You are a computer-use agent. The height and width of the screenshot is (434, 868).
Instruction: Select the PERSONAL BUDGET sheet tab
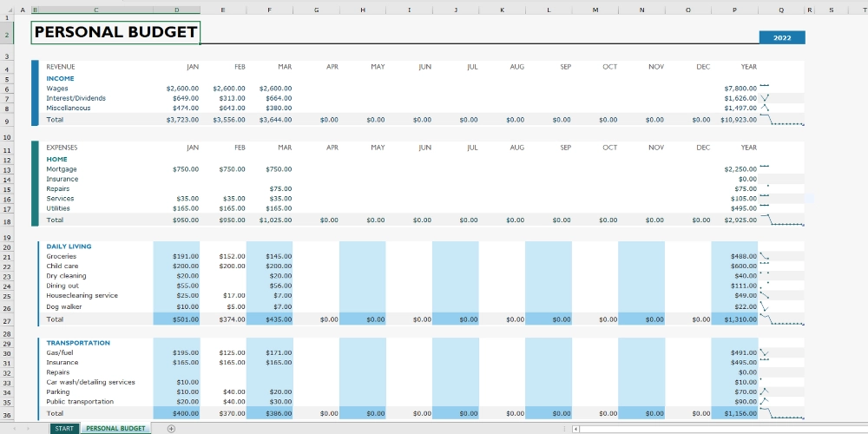click(x=115, y=429)
